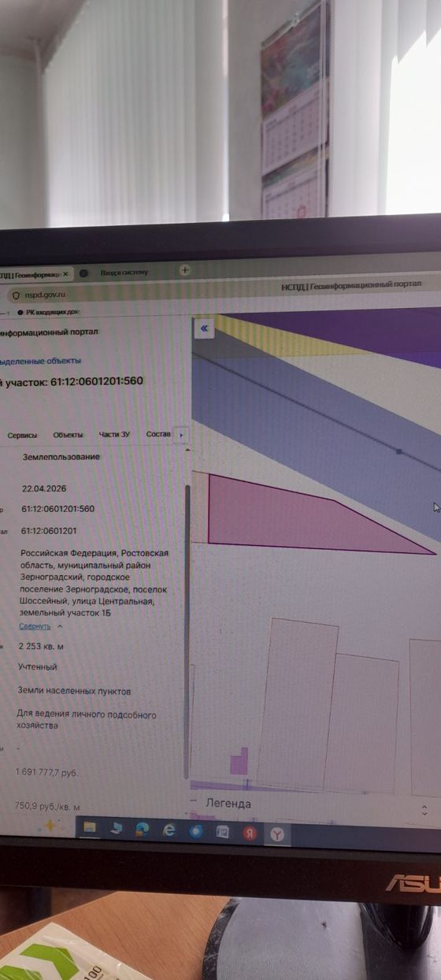
Task: Open the Состав tab
Action: click(x=157, y=434)
